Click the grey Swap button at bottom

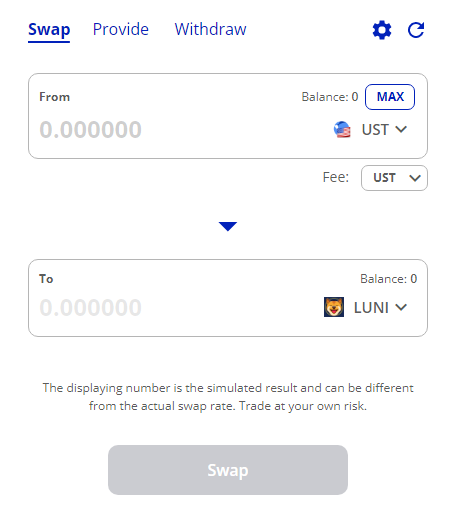click(x=228, y=470)
